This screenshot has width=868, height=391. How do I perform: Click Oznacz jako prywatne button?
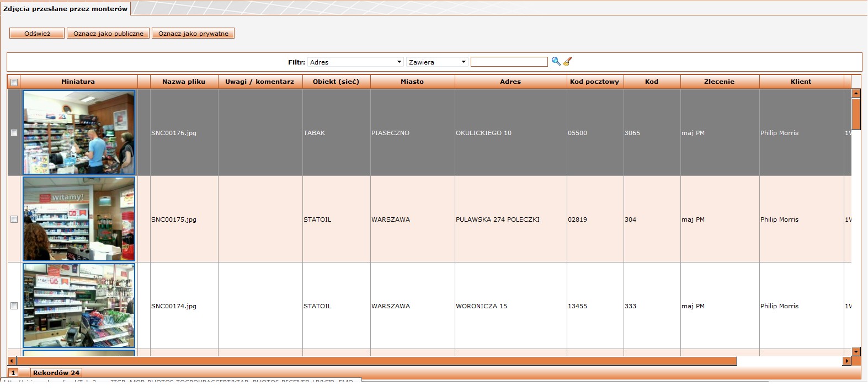(x=193, y=34)
